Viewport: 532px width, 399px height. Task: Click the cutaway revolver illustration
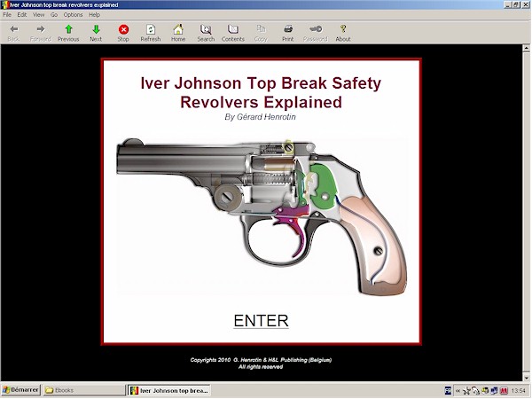click(x=262, y=216)
